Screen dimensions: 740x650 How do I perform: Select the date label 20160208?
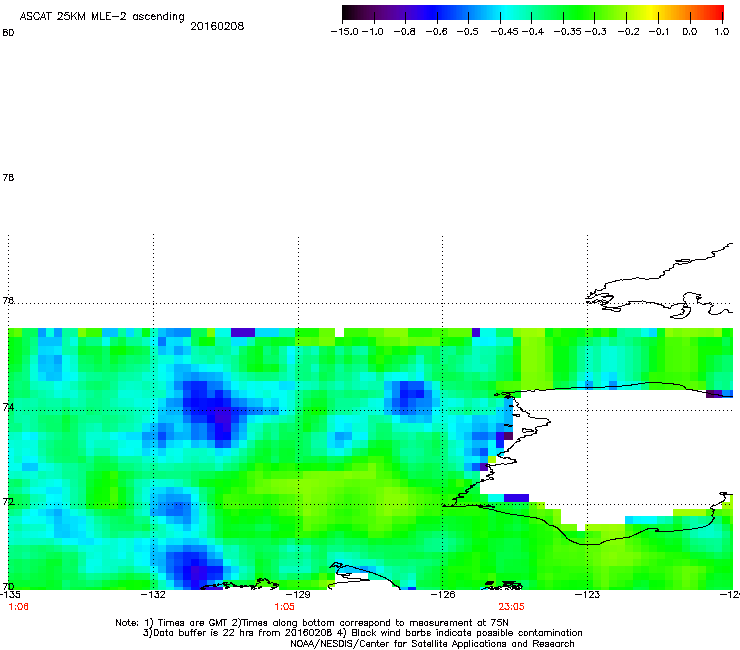217,26
